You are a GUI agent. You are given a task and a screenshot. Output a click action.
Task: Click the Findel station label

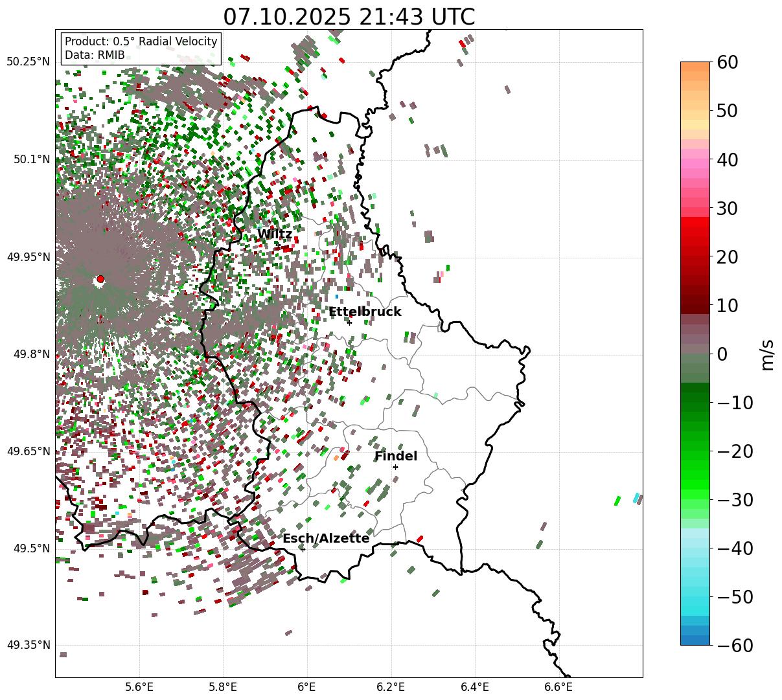coord(396,457)
